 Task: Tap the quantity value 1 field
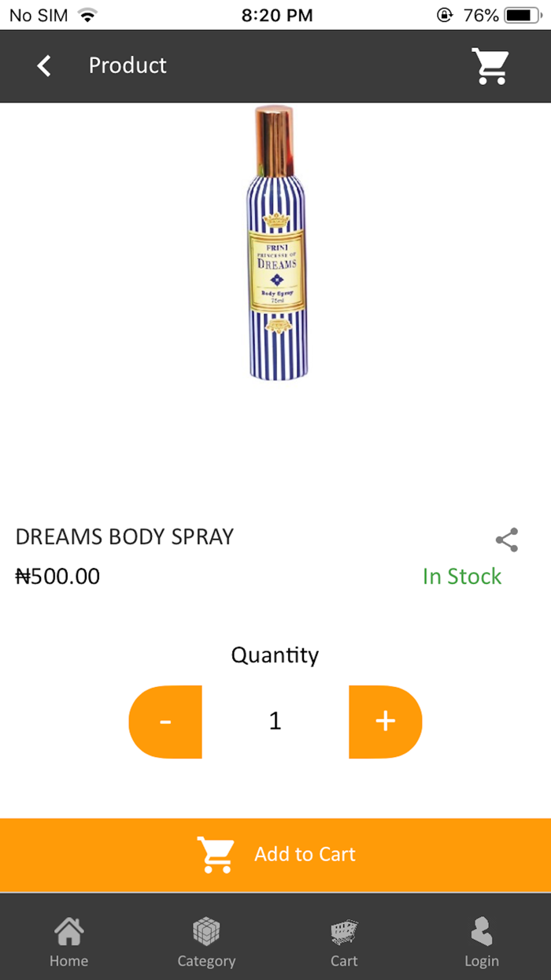point(275,722)
